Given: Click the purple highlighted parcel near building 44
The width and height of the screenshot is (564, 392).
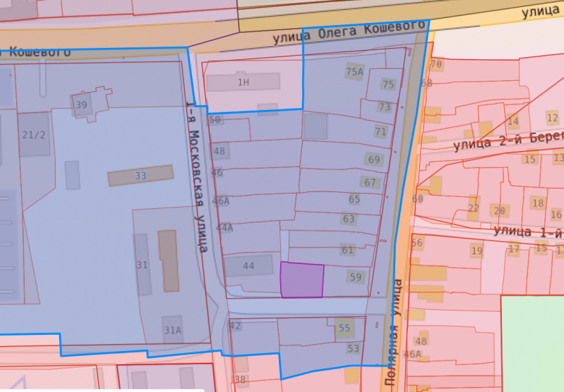Looking at the screenshot, I should (x=302, y=281).
